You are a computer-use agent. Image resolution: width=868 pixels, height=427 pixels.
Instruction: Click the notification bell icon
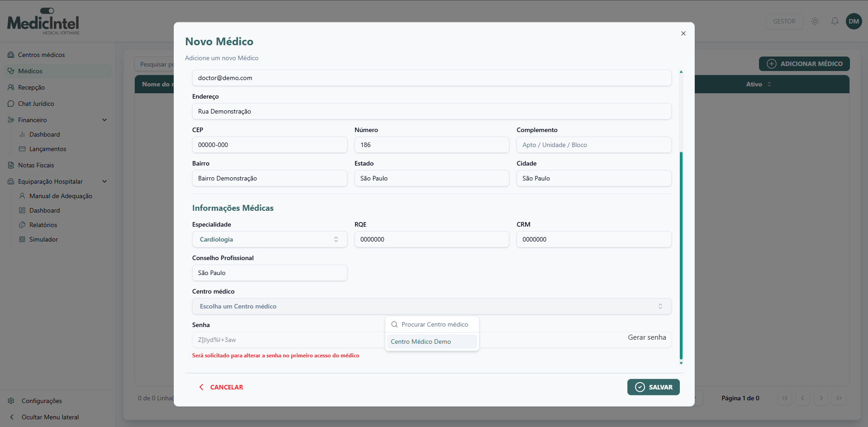point(835,21)
